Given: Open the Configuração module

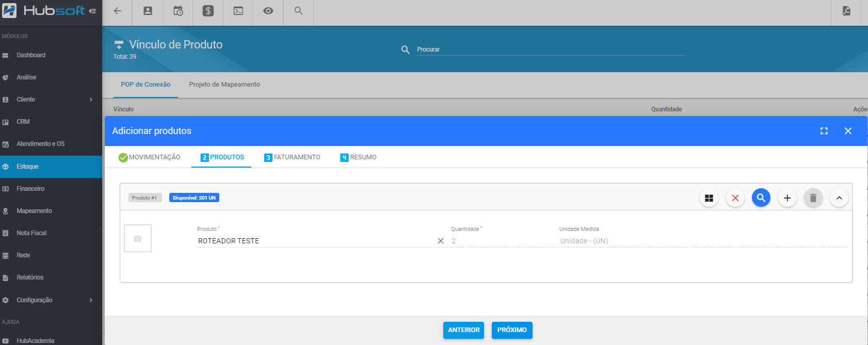Looking at the screenshot, I should (51, 300).
